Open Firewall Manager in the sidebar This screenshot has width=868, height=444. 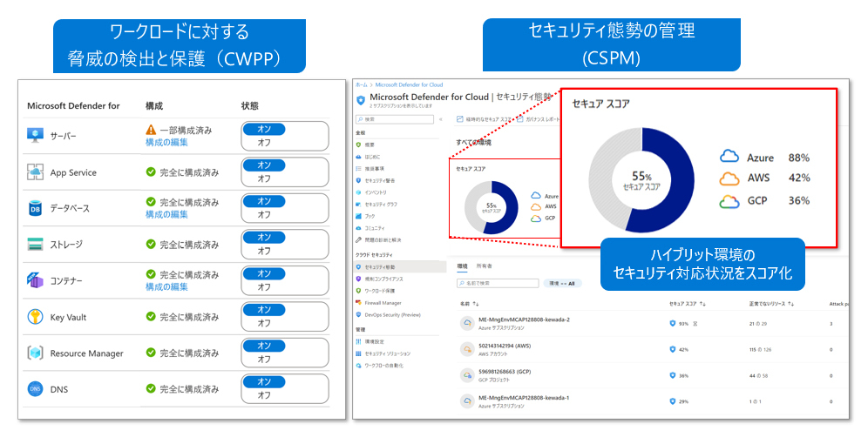(x=383, y=302)
